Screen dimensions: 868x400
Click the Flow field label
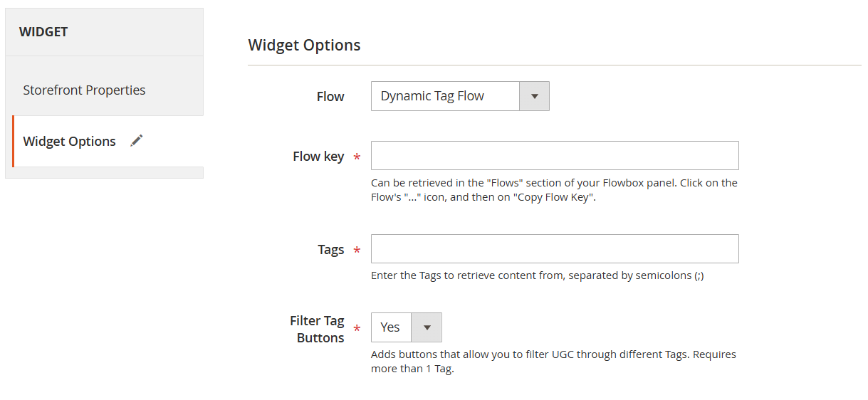pyautogui.click(x=330, y=97)
